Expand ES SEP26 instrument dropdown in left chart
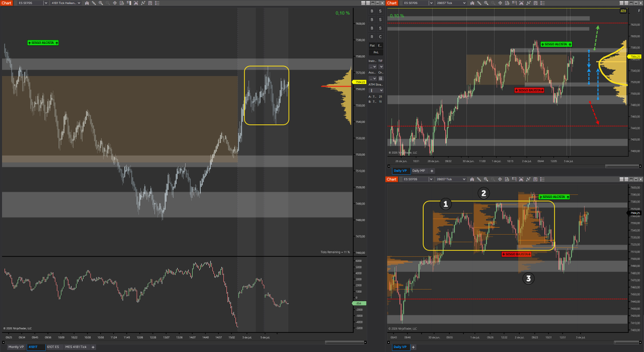This screenshot has width=644, height=352. [x=46, y=3]
